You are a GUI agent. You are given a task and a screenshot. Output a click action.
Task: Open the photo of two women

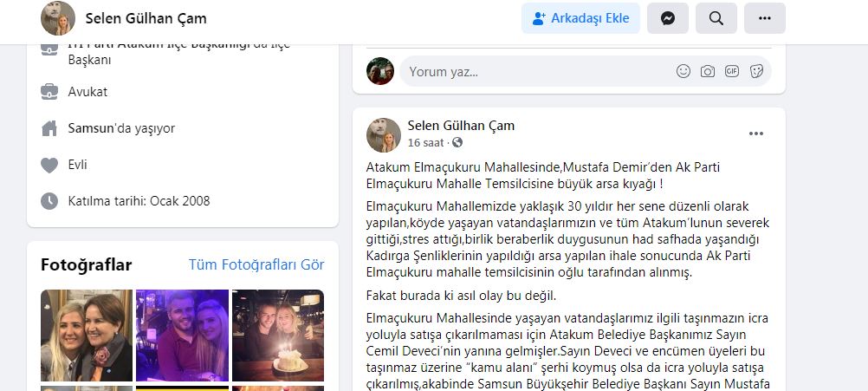tap(87, 336)
